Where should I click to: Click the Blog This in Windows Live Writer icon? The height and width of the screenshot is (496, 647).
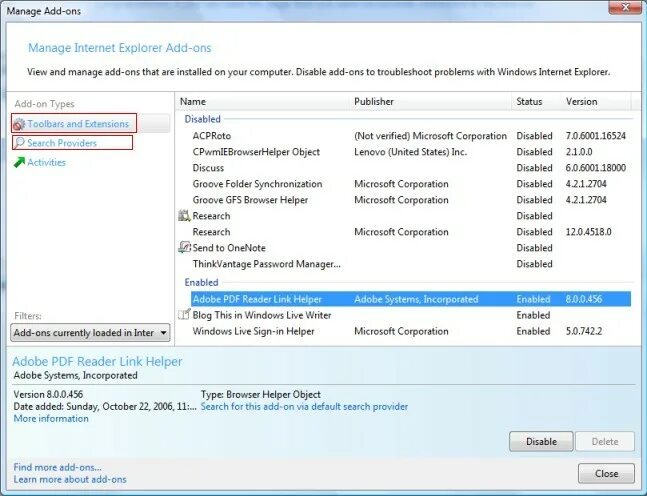[x=184, y=315]
